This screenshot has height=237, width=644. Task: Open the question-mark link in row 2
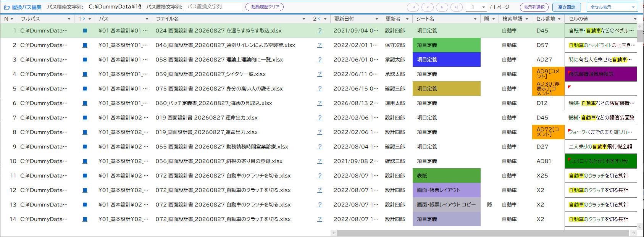320,45
